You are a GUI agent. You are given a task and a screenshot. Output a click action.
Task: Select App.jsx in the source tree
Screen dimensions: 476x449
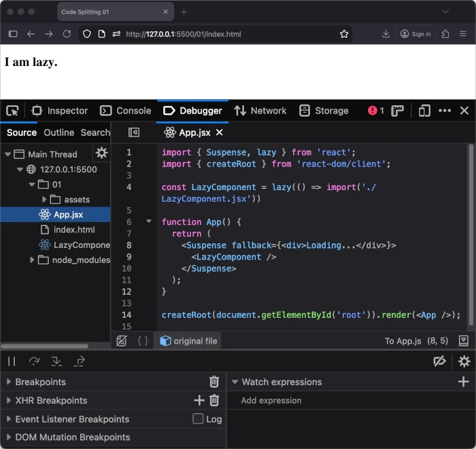click(55, 215)
